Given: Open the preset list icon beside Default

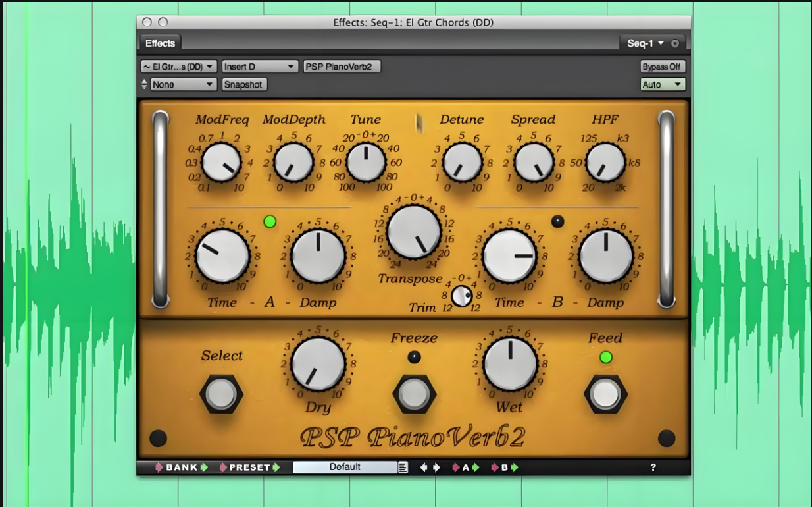Looking at the screenshot, I should pos(403,467).
